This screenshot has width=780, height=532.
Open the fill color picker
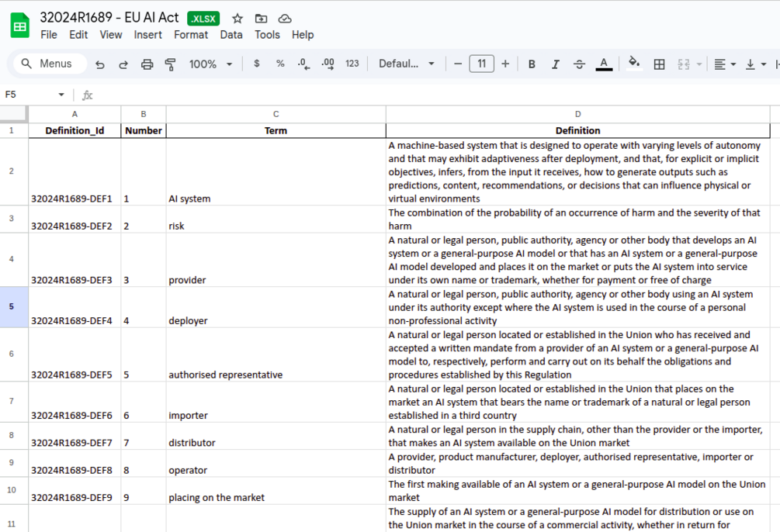(634, 64)
